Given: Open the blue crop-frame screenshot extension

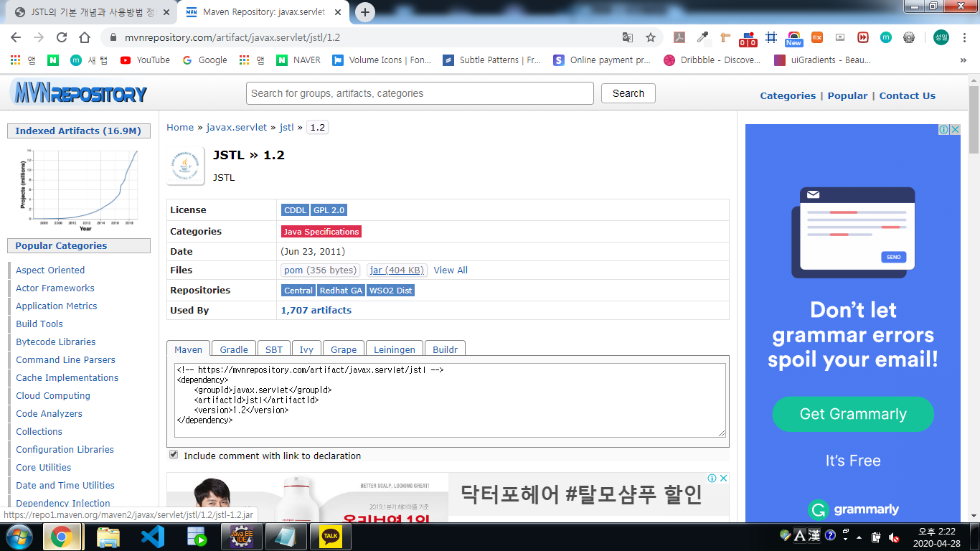Looking at the screenshot, I should [x=771, y=37].
